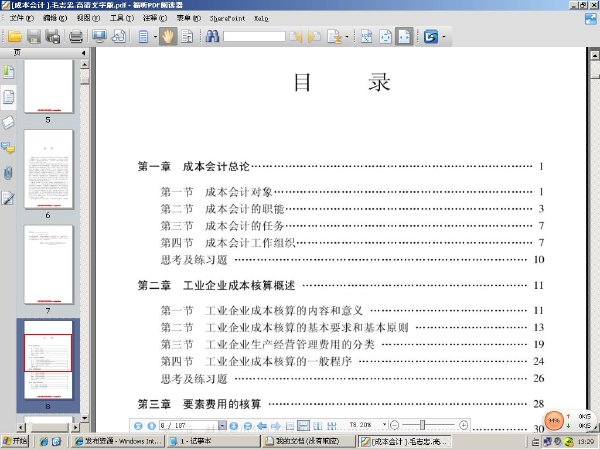Go to last page button
This screenshot has height=450, width=600.
click(x=248, y=426)
